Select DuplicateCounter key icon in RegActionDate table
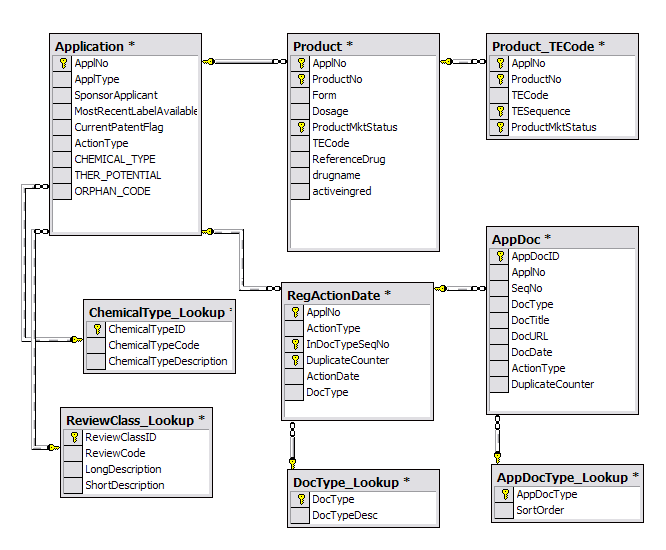 294,360
